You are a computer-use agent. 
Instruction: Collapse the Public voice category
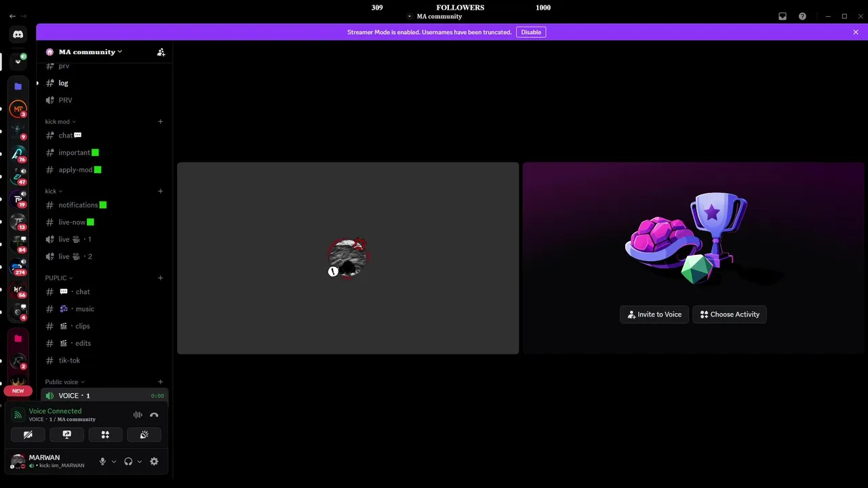pos(64,382)
